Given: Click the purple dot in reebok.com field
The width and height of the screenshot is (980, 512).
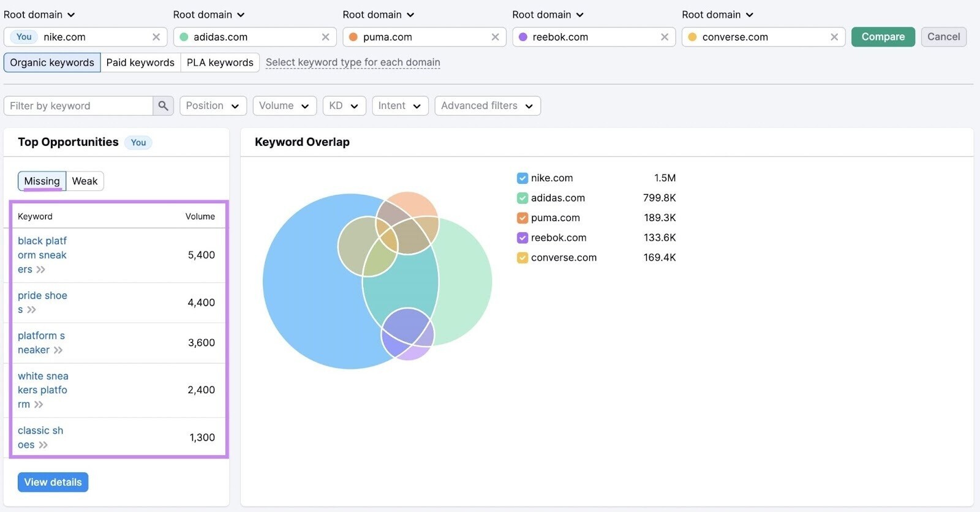Looking at the screenshot, I should tap(523, 37).
